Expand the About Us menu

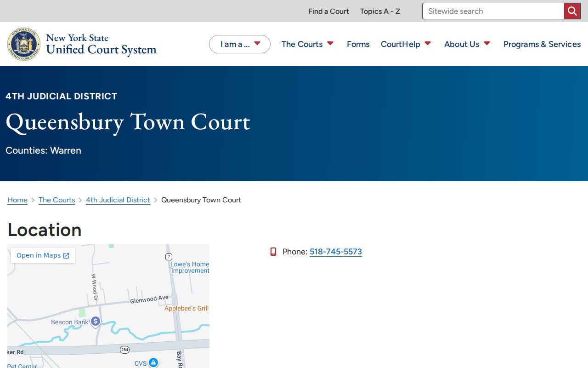point(467,44)
